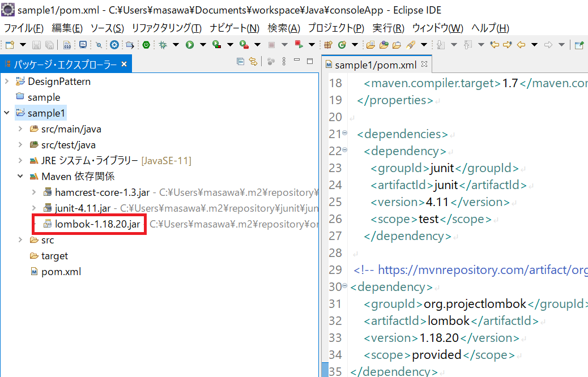588x377 pixels.
Task: Open the ヘルプ(H) menu
Action: 490,28
